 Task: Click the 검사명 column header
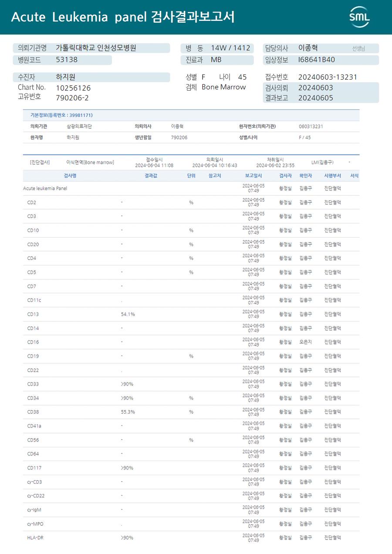(x=70, y=176)
